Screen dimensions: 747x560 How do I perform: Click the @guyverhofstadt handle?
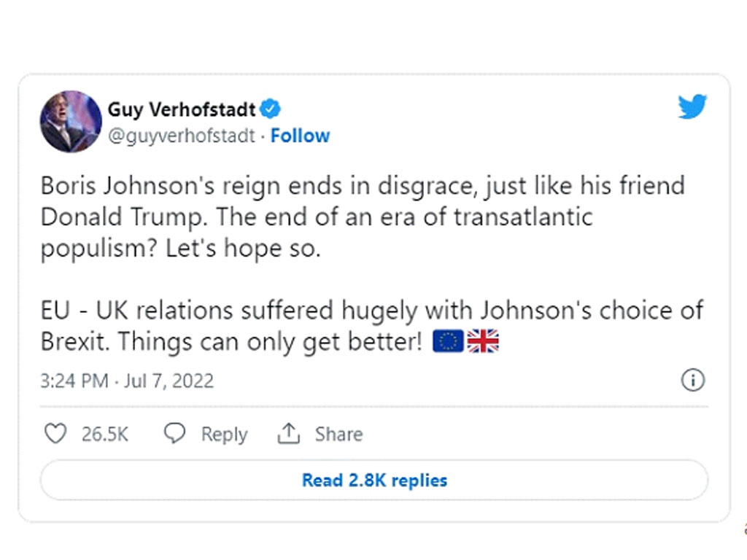pos(182,136)
